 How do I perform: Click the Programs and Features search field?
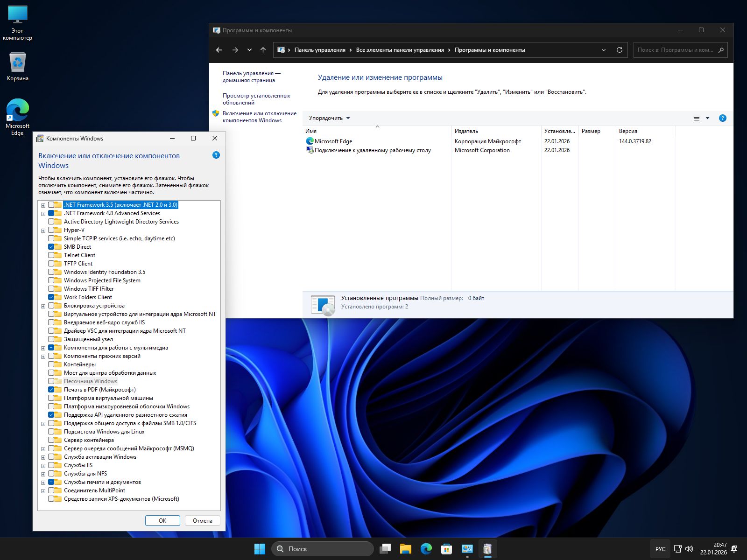click(675, 50)
